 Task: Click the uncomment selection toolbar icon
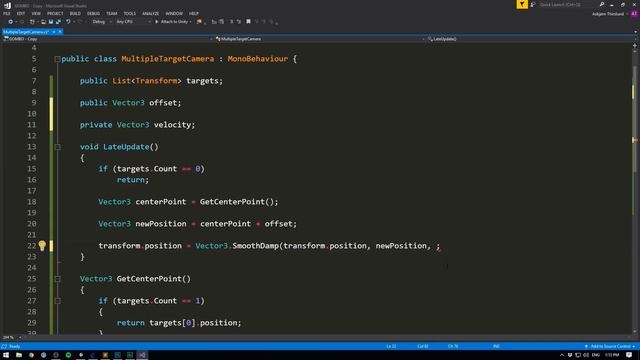coord(239,22)
